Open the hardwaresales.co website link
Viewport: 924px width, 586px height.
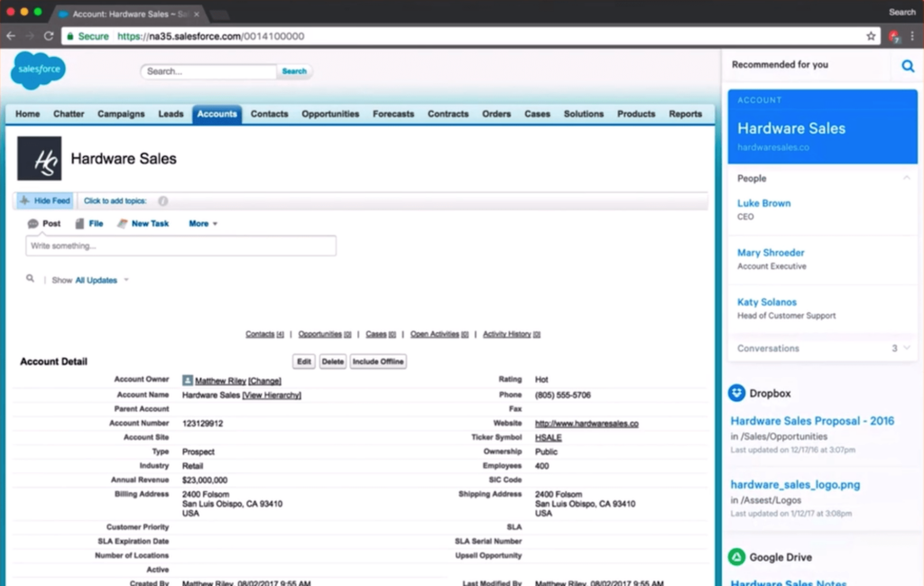point(587,423)
